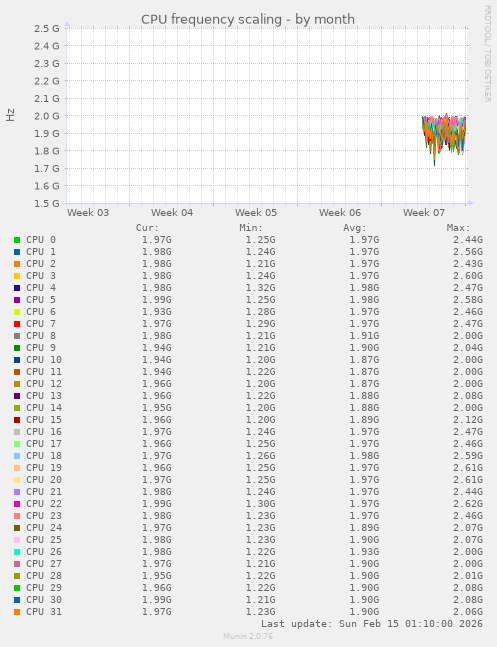Select the 'CPU 27' legend label

point(44,564)
